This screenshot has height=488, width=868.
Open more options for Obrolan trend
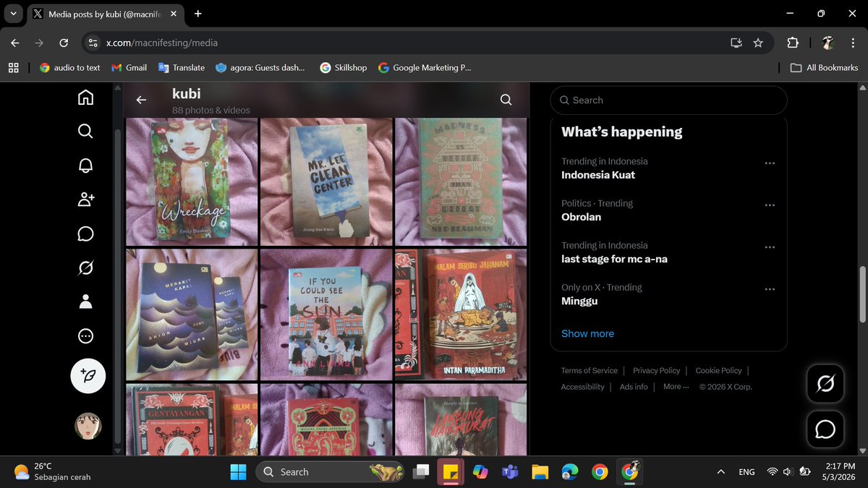pyautogui.click(x=770, y=205)
